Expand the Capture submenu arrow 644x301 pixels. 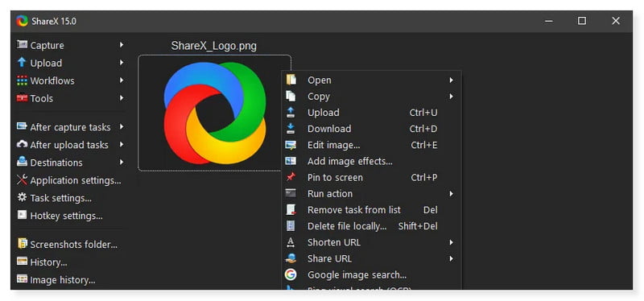tap(122, 44)
